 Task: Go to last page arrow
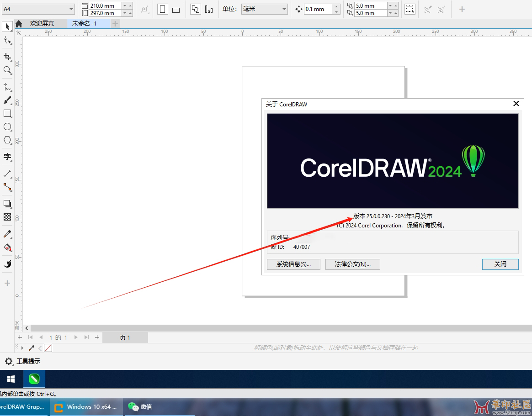(x=86, y=337)
